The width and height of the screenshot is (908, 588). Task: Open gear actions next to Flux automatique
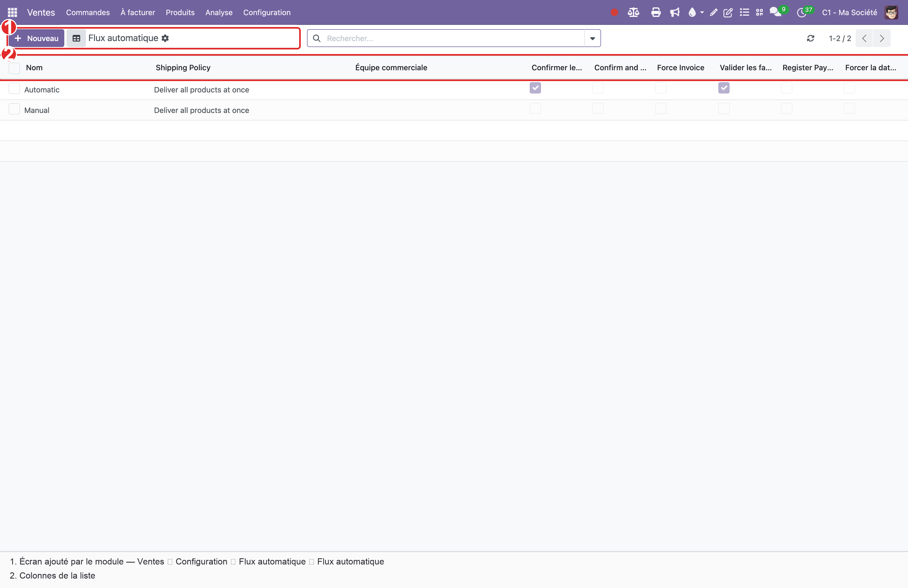(x=165, y=38)
